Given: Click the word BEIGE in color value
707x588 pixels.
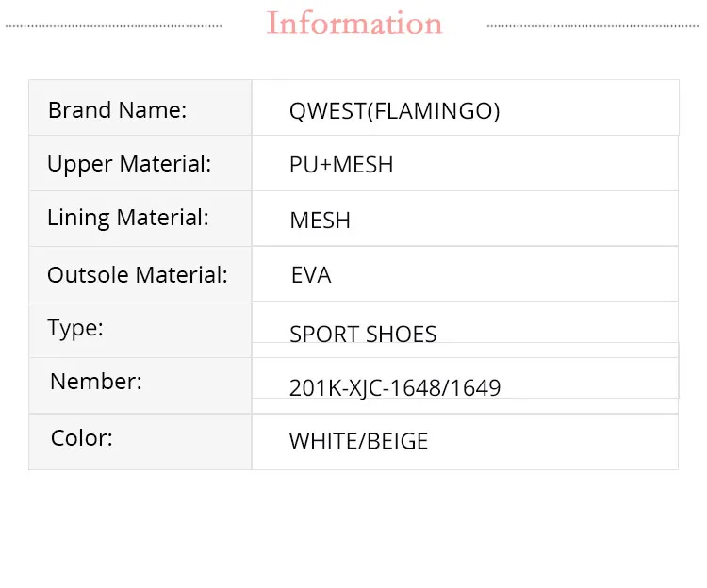Looking at the screenshot, I should point(395,441).
